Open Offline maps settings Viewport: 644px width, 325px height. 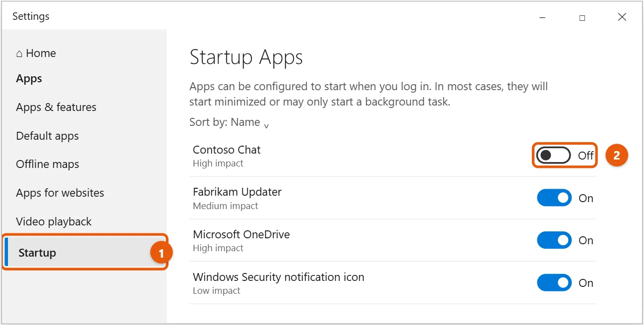(x=48, y=164)
